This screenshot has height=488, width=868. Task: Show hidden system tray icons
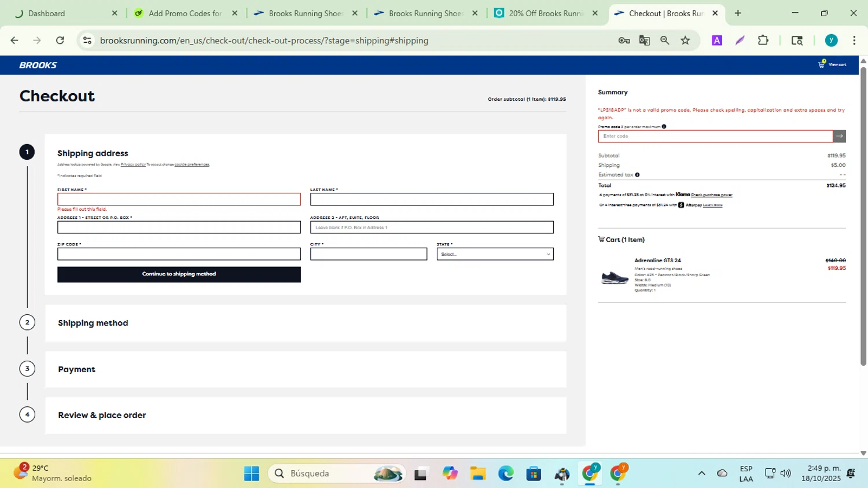[701, 474]
